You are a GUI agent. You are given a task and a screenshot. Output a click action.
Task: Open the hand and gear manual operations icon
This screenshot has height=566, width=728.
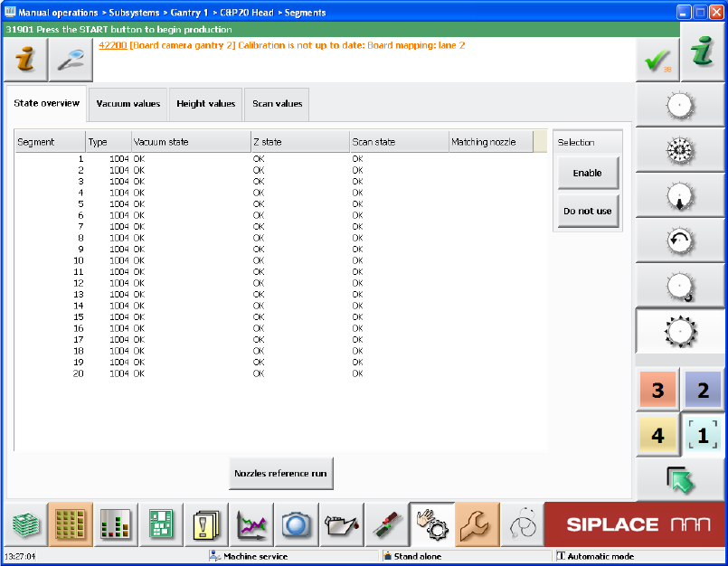[x=431, y=524]
